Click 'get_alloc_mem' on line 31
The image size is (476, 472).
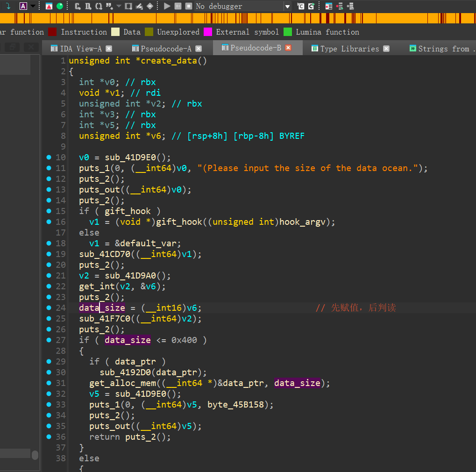(123, 383)
